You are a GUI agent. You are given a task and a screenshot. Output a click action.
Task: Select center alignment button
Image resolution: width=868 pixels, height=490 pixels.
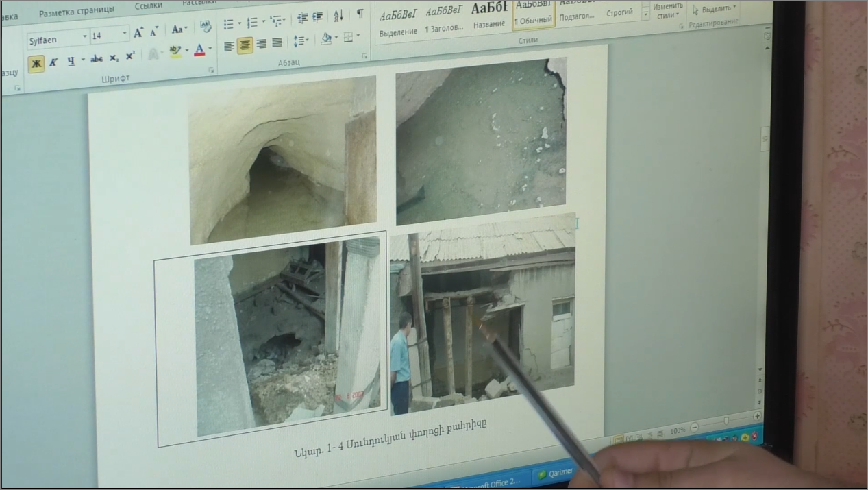(245, 45)
